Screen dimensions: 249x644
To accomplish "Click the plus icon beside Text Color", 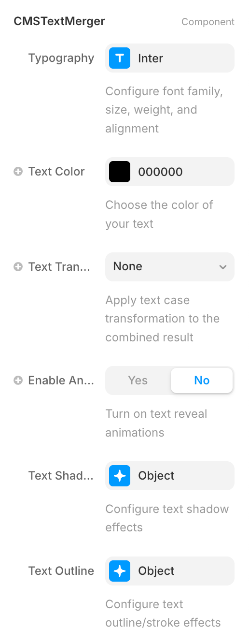I will click(18, 172).
